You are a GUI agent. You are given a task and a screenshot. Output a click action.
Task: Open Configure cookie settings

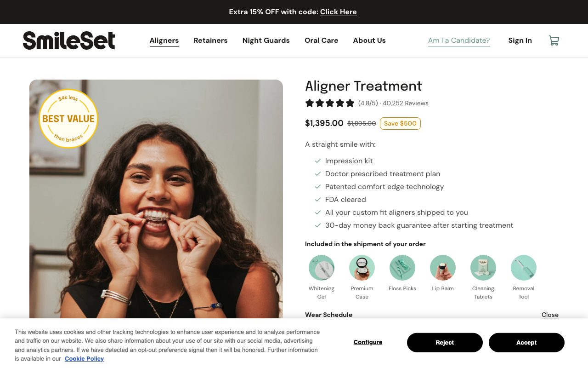pyautogui.click(x=368, y=342)
